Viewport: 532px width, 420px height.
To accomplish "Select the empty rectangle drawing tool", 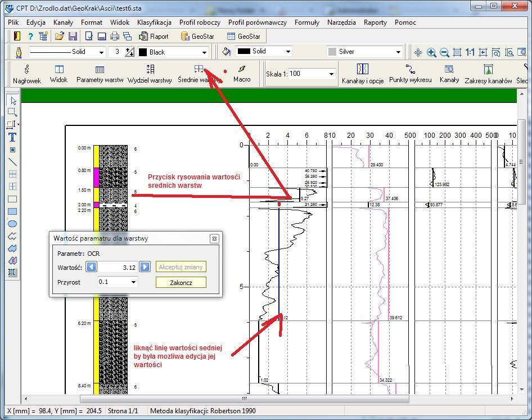I will [12, 199].
